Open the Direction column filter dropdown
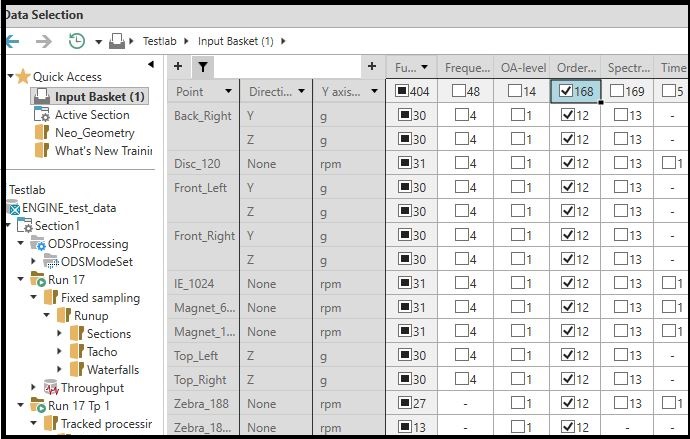 301,92
